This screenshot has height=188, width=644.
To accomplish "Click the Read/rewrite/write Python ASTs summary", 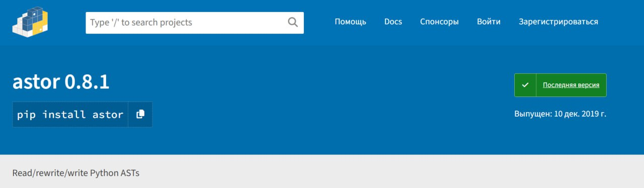I will (x=76, y=173).
